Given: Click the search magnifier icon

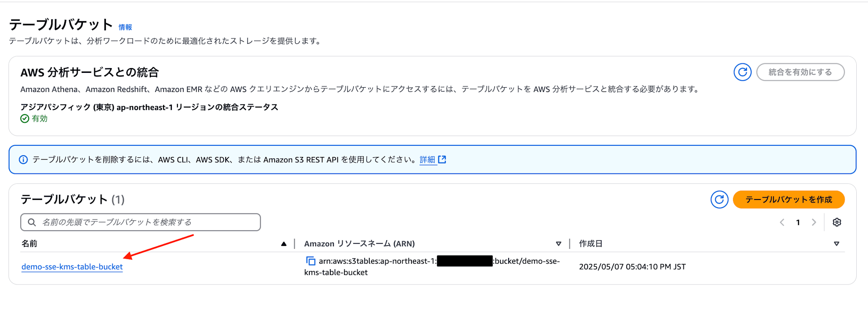Looking at the screenshot, I should click(32, 222).
